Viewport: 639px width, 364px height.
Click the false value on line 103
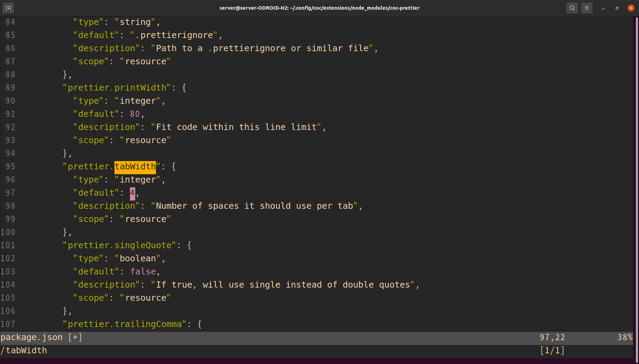(143, 272)
